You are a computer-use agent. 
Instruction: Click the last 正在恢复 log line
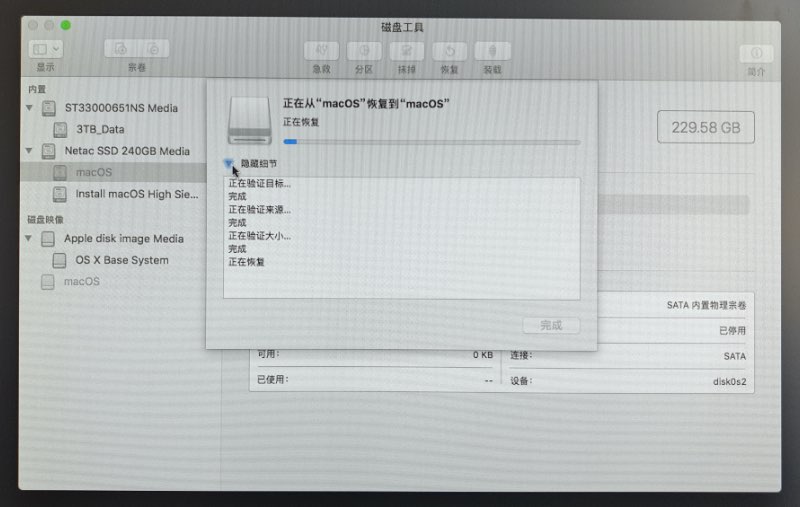click(x=246, y=262)
